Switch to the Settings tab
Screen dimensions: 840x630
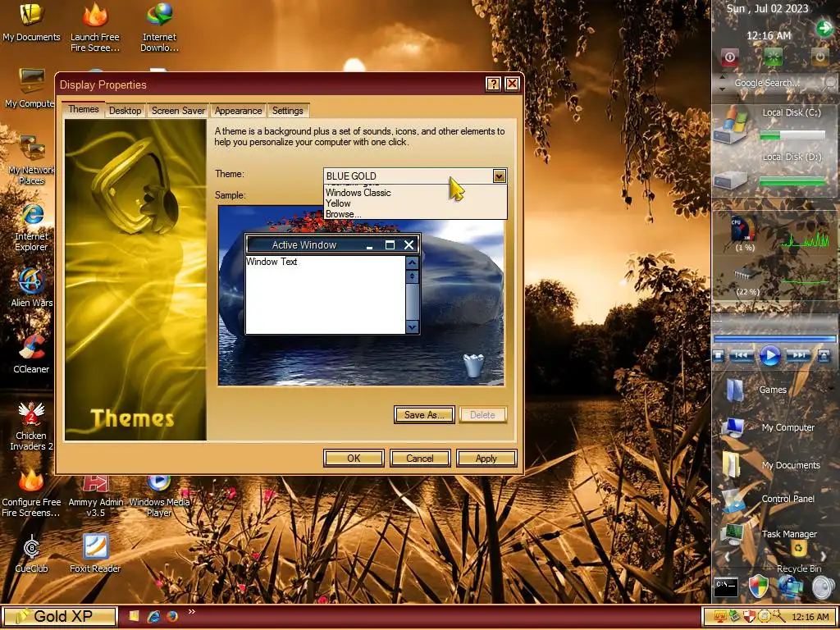click(288, 111)
